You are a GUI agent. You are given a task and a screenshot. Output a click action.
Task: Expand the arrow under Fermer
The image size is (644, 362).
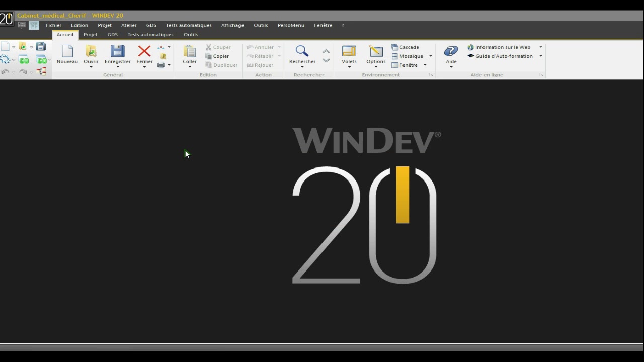click(x=144, y=67)
